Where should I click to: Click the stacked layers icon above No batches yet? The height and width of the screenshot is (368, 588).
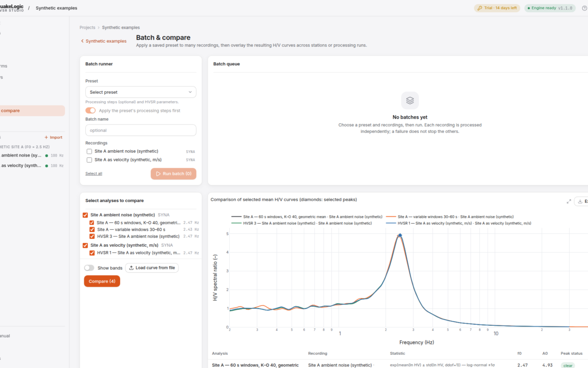[x=410, y=101]
